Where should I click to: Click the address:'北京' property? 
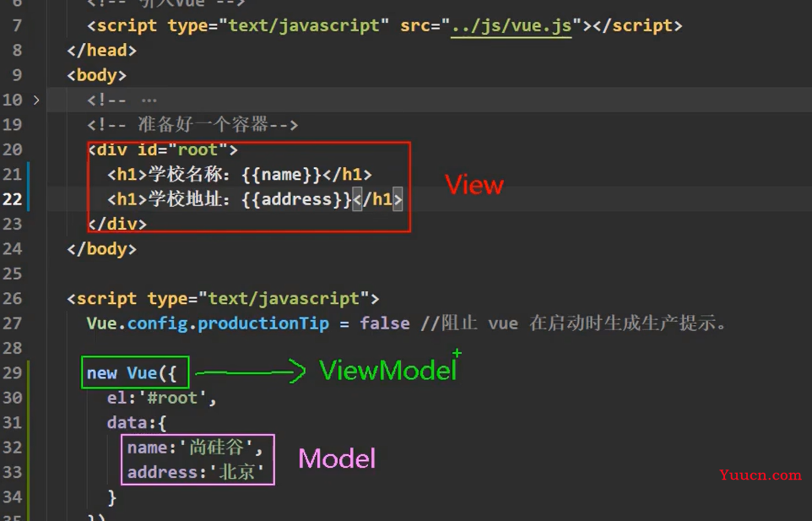click(x=196, y=472)
